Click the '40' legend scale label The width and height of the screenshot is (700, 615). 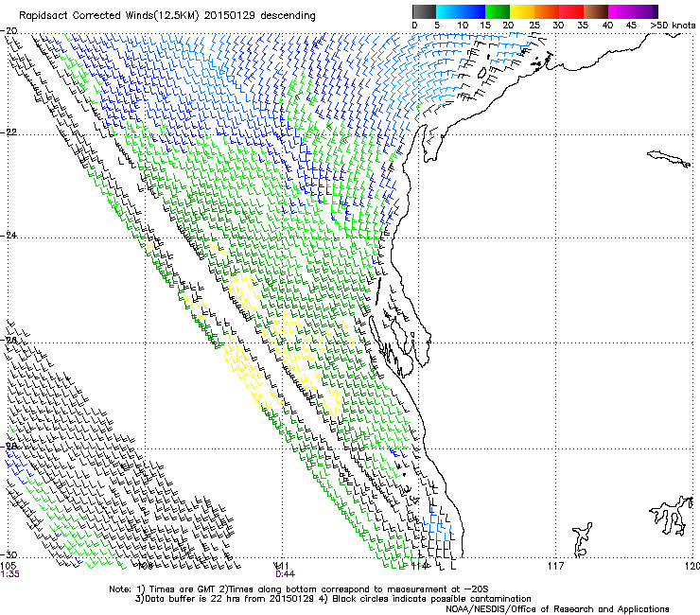(607, 26)
